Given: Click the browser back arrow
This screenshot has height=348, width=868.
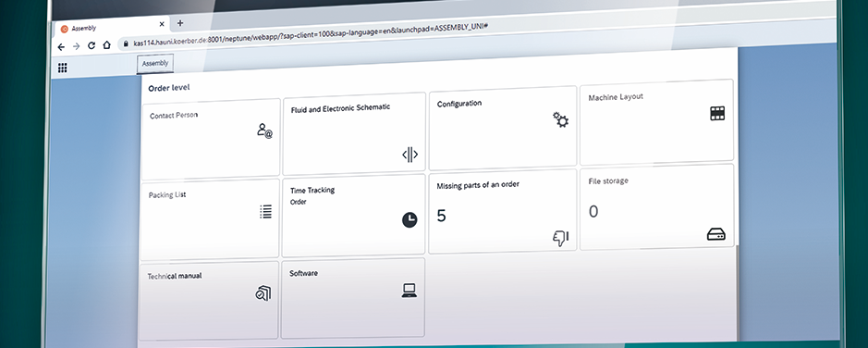Looking at the screenshot, I should click(61, 47).
